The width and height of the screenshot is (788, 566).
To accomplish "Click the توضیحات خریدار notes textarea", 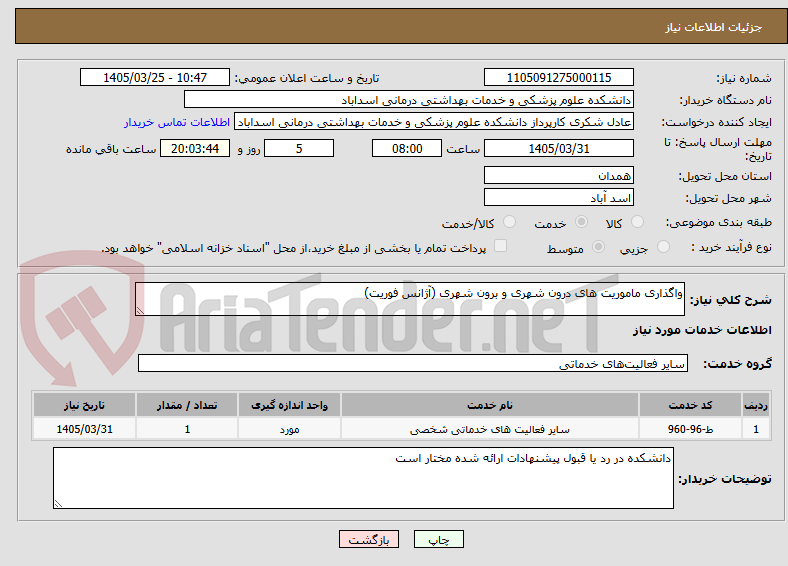I will pyautogui.click(x=363, y=478).
